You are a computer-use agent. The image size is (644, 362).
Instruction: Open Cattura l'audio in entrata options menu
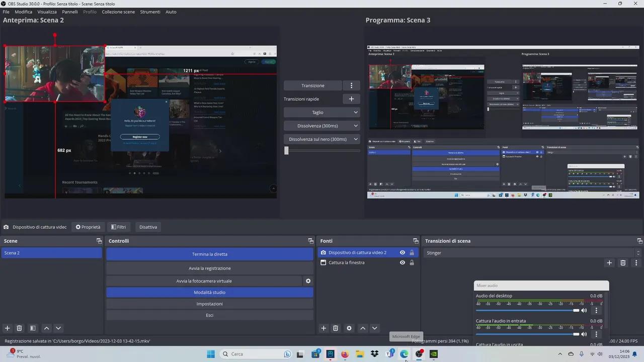tap(596, 334)
